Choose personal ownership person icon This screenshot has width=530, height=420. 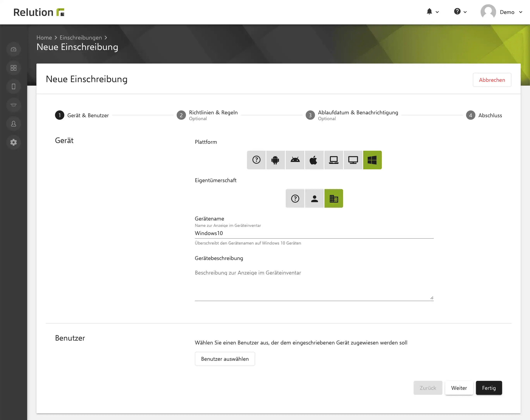click(314, 198)
